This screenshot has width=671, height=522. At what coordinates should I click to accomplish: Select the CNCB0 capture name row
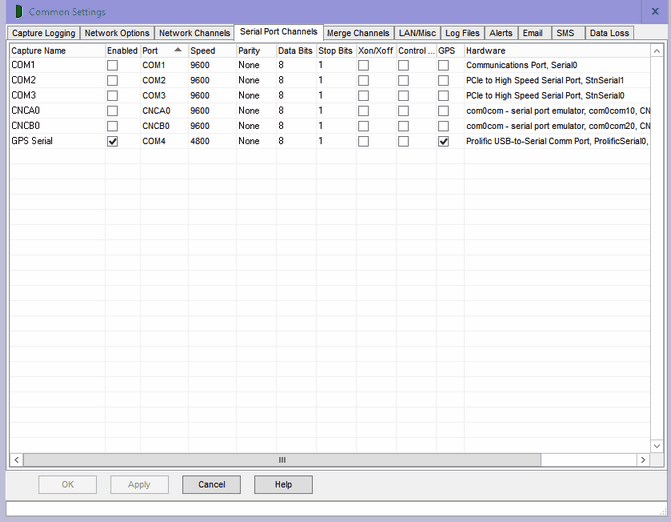tap(26, 126)
